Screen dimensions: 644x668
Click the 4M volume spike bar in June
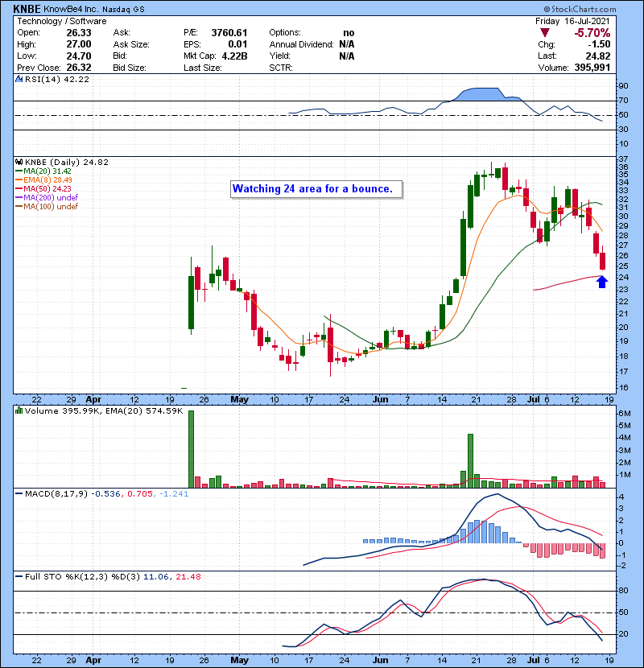coord(471,461)
